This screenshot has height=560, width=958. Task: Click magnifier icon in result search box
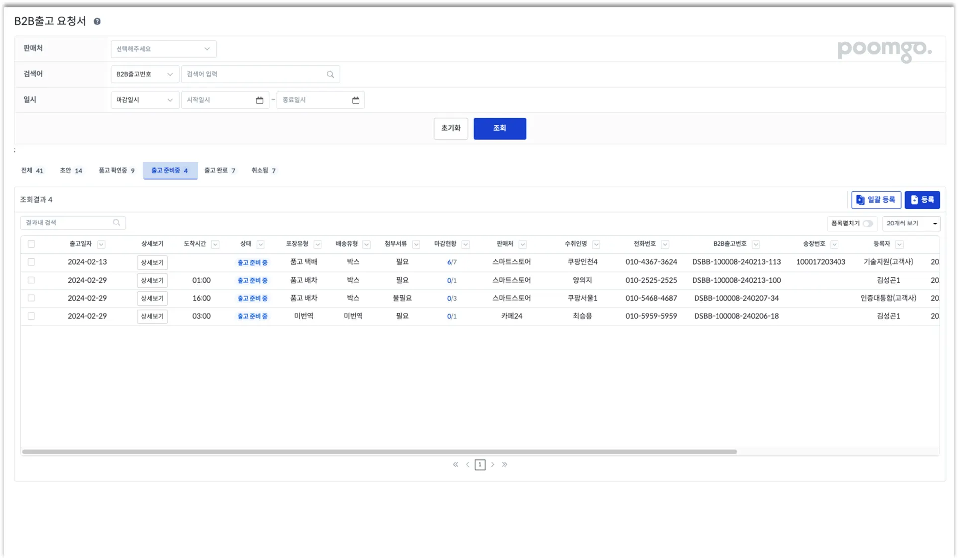tap(117, 223)
